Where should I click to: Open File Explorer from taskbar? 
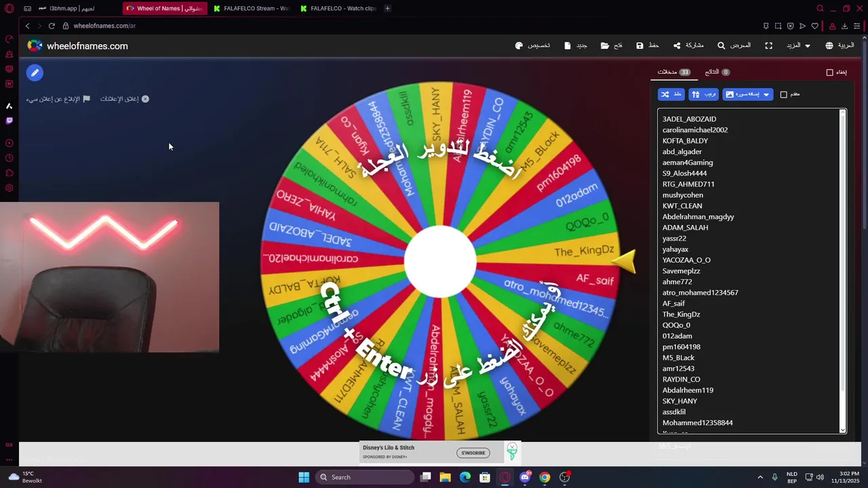[445, 477]
